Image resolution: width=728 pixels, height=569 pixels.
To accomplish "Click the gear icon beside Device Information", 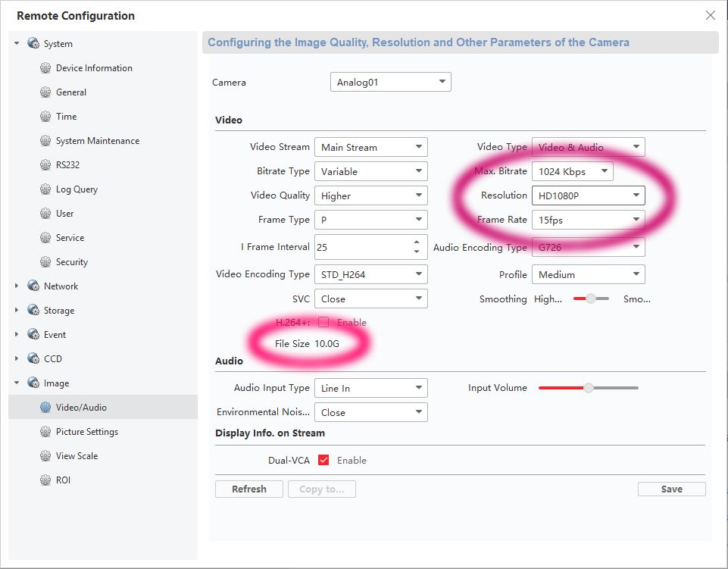I will coord(45,68).
